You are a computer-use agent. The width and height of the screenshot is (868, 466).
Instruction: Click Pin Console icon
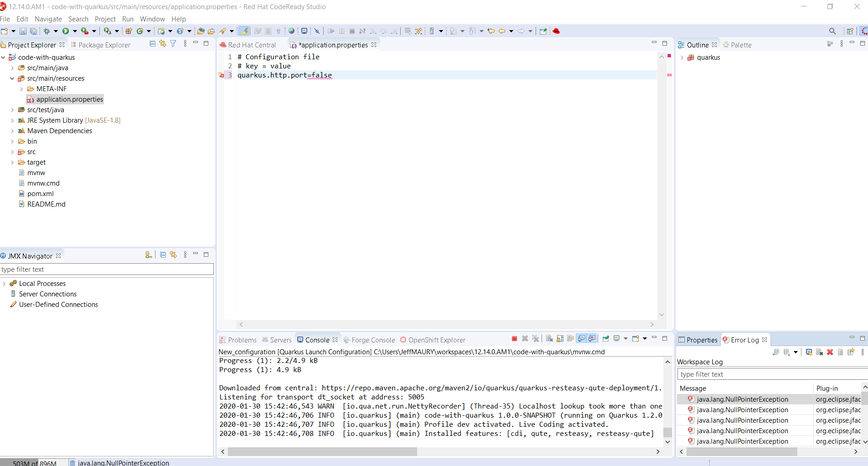click(x=606, y=338)
